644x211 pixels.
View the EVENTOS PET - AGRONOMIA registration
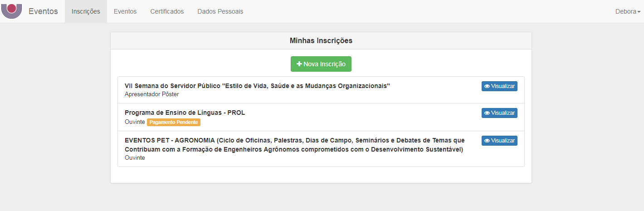pyautogui.click(x=499, y=141)
